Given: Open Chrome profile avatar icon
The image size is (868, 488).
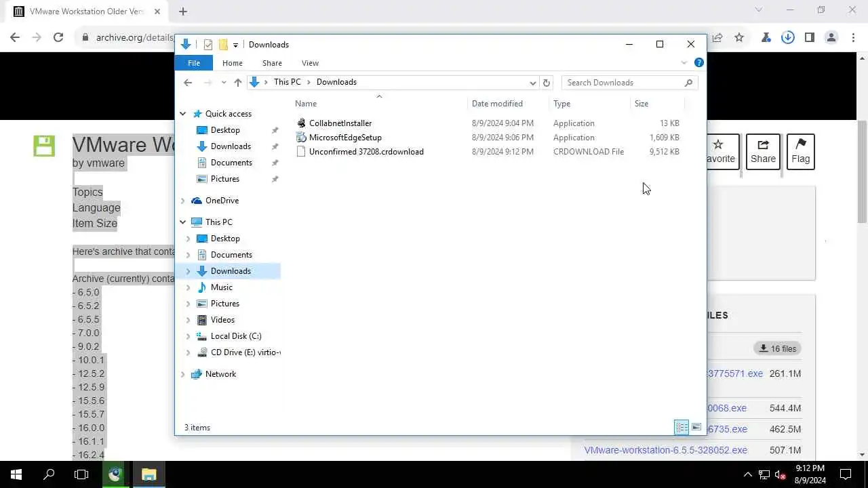Looking at the screenshot, I should (831, 38).
